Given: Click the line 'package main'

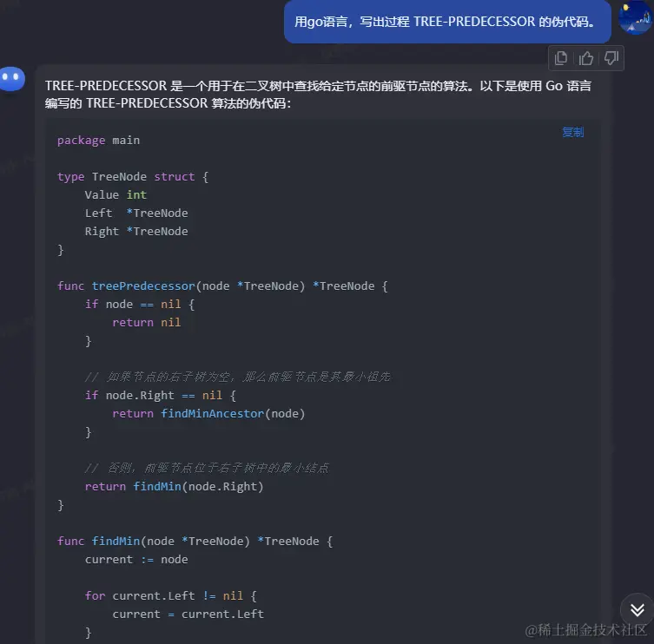Looking at the screenshot, I should coord(98,141).
